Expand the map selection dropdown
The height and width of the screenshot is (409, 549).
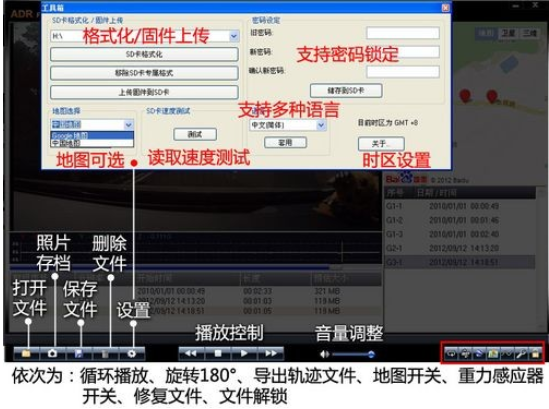click(128, 125)
